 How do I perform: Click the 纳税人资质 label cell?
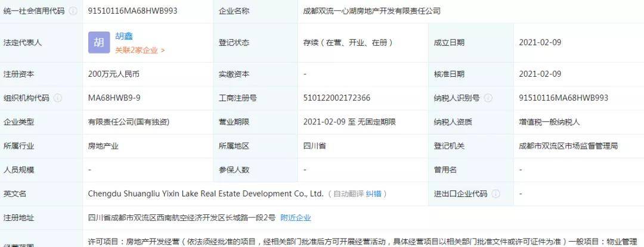(470, 122)
